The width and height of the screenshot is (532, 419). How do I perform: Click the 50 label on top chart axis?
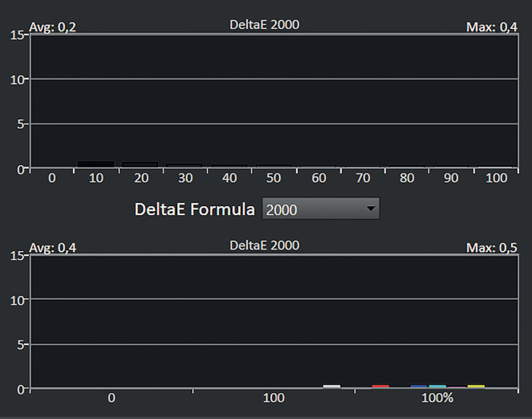click(x=272, y=178)
